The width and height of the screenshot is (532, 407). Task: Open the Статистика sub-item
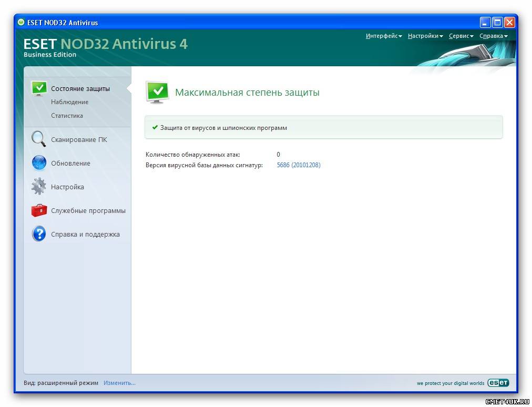[x=67, y=115]
